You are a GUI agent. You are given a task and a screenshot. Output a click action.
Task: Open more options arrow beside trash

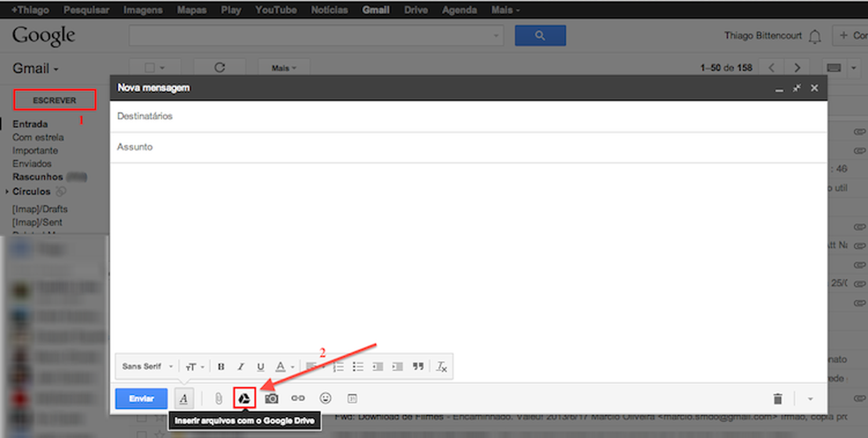pos(811,398)
